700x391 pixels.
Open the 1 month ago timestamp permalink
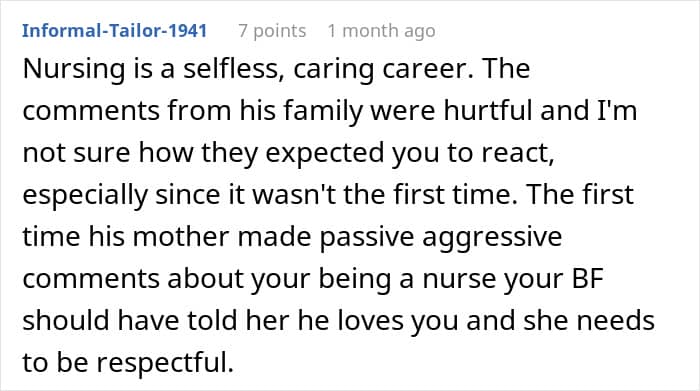pos(381,31)
